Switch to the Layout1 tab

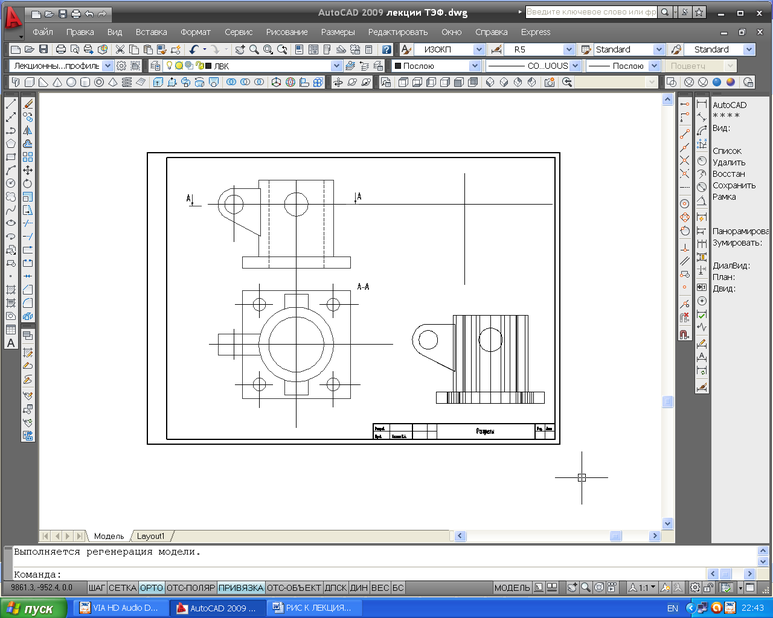coord(150,536)
